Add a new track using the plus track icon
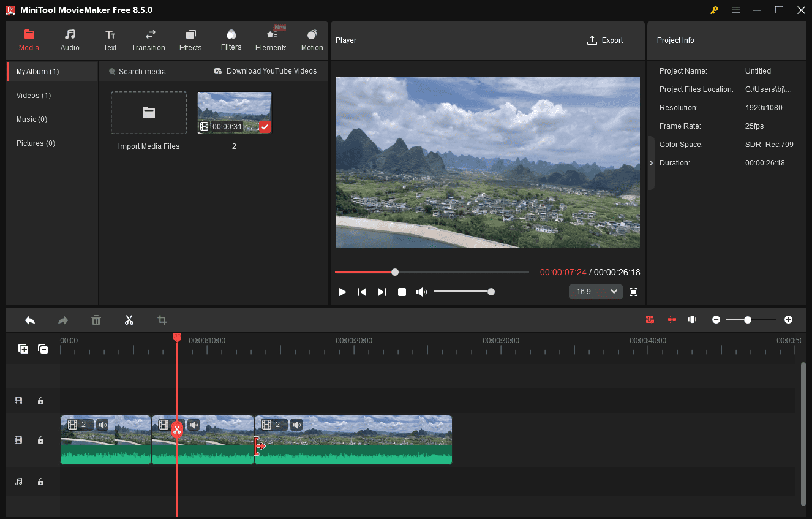The width and height of the screenshot is (812, 519). click(23, 349)
